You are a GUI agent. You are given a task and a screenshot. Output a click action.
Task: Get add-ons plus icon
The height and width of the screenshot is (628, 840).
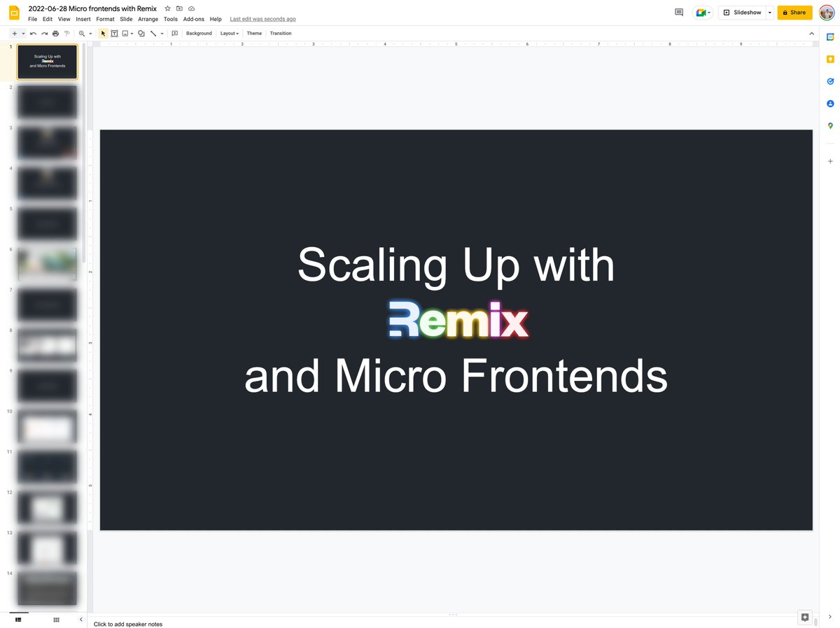[x=830, y=161]
